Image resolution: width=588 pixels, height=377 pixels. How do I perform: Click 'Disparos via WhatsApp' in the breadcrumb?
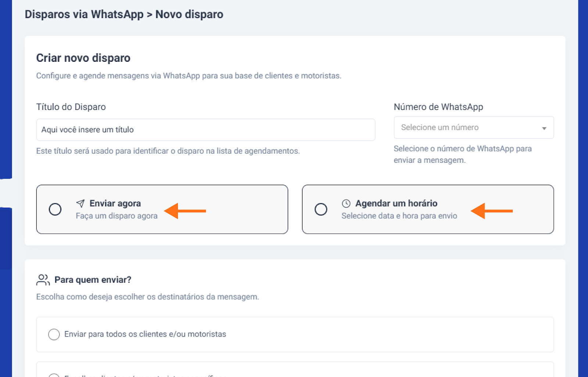point(84,14)
